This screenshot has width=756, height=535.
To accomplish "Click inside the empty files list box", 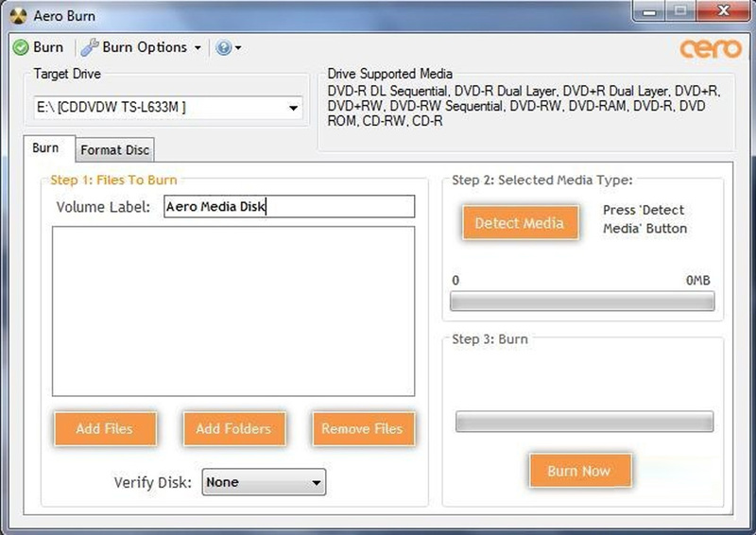I will (x=233, y=311).
